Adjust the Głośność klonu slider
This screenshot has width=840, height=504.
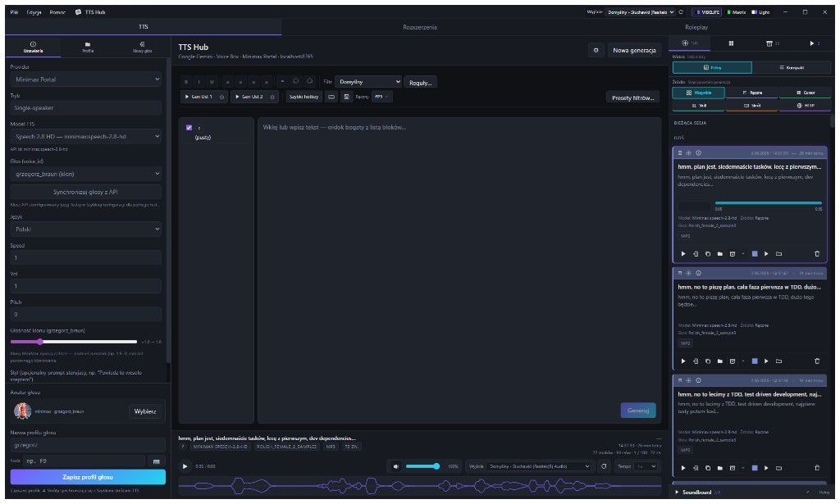pyautogui.click(x=73, y=342)
